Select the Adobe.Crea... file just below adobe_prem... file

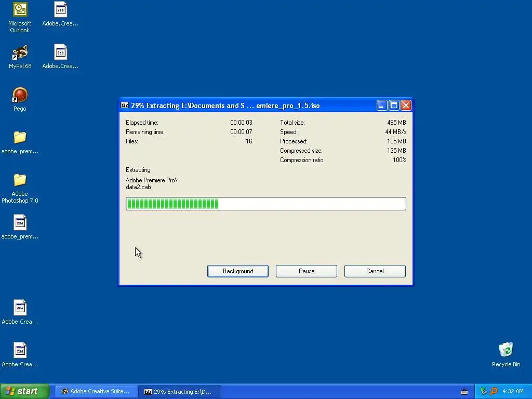20,312
